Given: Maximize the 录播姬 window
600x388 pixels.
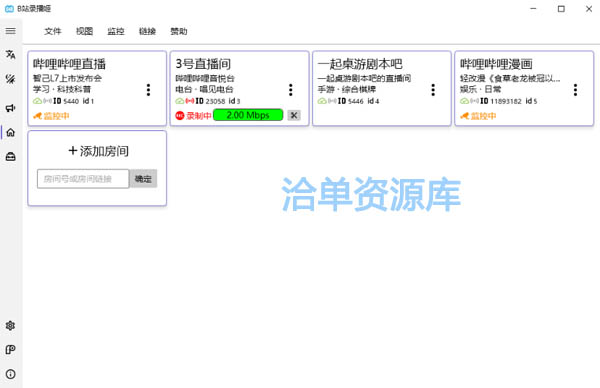Looking at the screenshot, I should [561, 8].
